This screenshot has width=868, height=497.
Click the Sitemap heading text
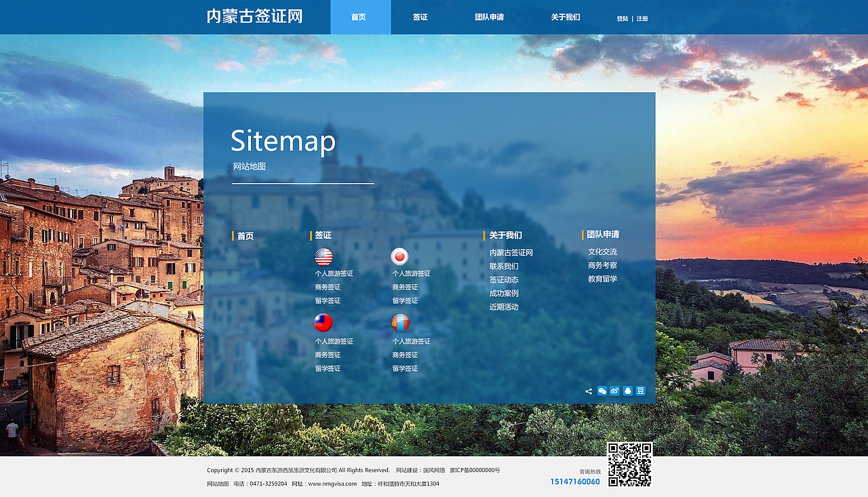[x=283, y=141]
